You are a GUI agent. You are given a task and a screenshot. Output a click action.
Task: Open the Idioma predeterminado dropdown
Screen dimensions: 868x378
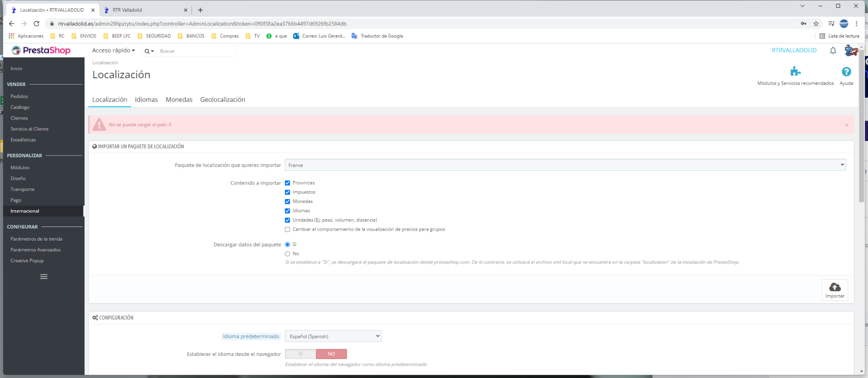[x=333, y=336]
